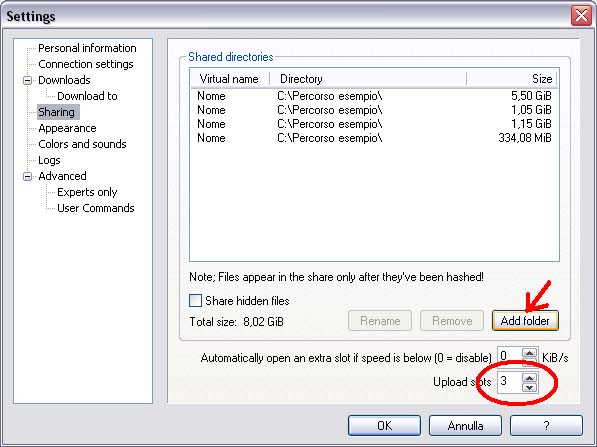Viewport: 597px width, 447px height.
Task: Open the Personal information settings page
Action: (x=87, y=48)
